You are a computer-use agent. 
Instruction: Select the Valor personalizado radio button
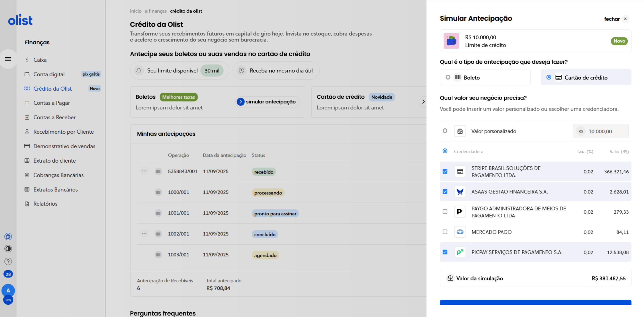[x=445, y=131]
